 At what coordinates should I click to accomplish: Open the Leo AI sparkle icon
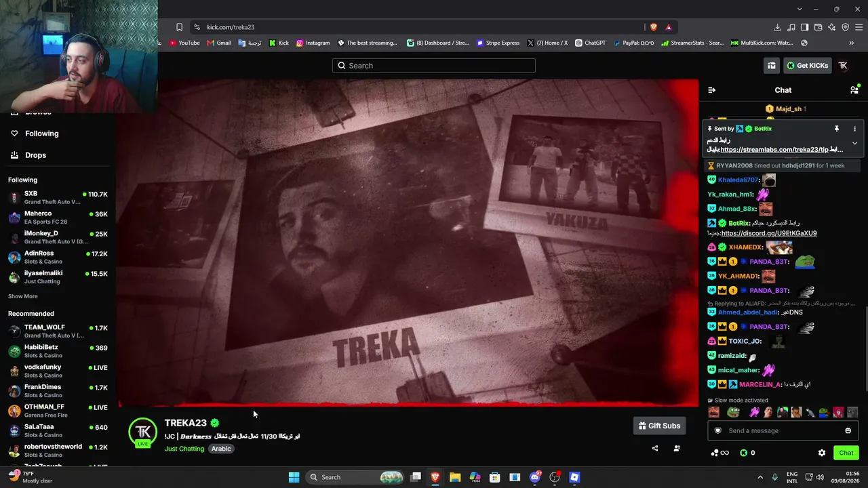point(832,27)
